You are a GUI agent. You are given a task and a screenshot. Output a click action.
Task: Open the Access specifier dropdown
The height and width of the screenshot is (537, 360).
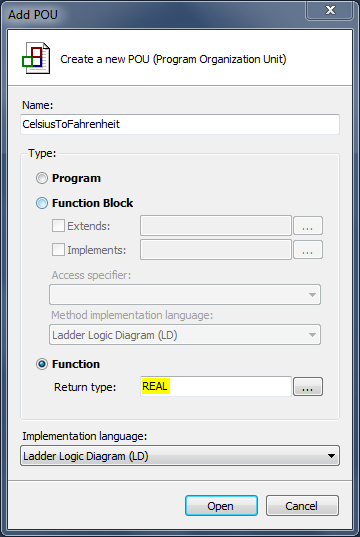[x=185, y=295]
